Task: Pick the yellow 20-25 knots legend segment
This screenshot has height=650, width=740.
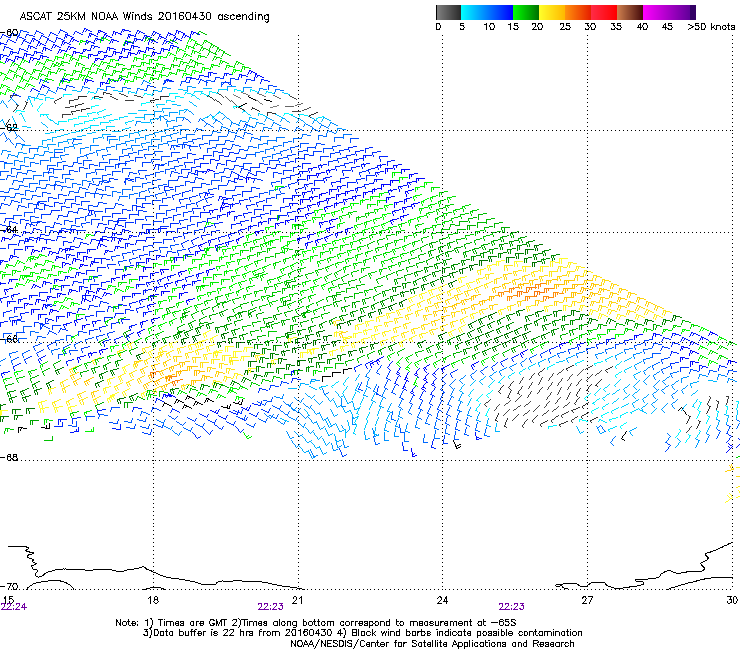Action: click(552, 12)
